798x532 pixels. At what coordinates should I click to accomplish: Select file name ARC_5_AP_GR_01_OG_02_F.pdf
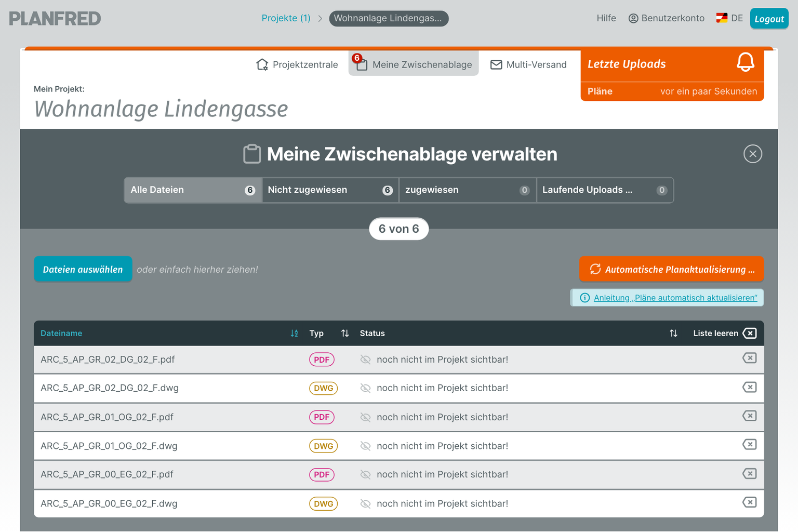coord(107,417)
